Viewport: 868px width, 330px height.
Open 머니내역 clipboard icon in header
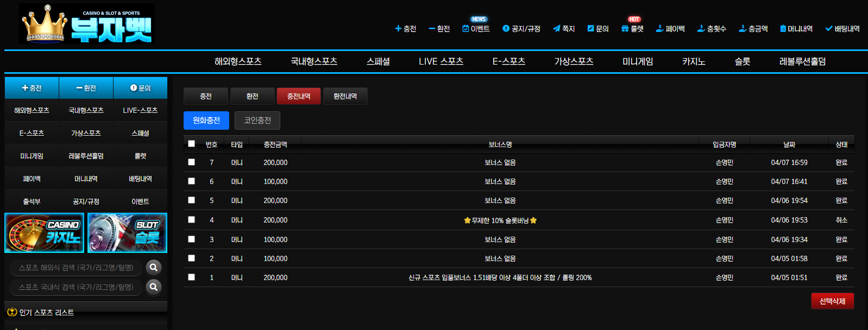(x=783, y=29)
